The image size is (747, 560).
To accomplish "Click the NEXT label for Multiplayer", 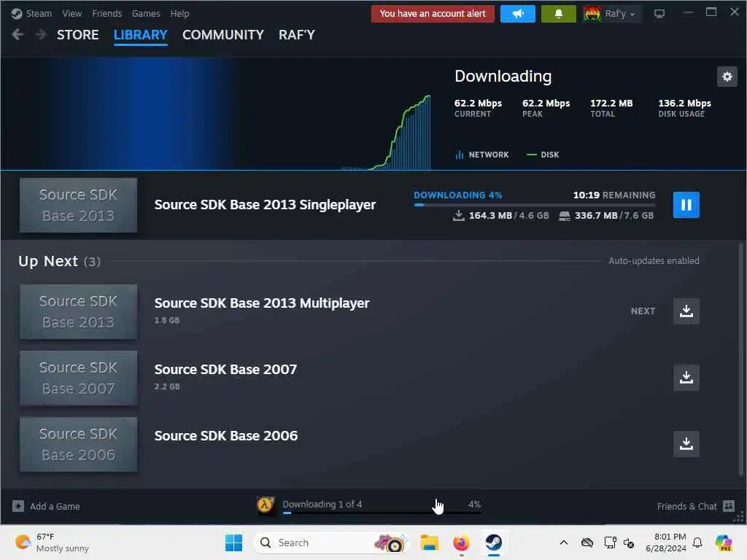I will pyautogui.click(x=643, y=311).
